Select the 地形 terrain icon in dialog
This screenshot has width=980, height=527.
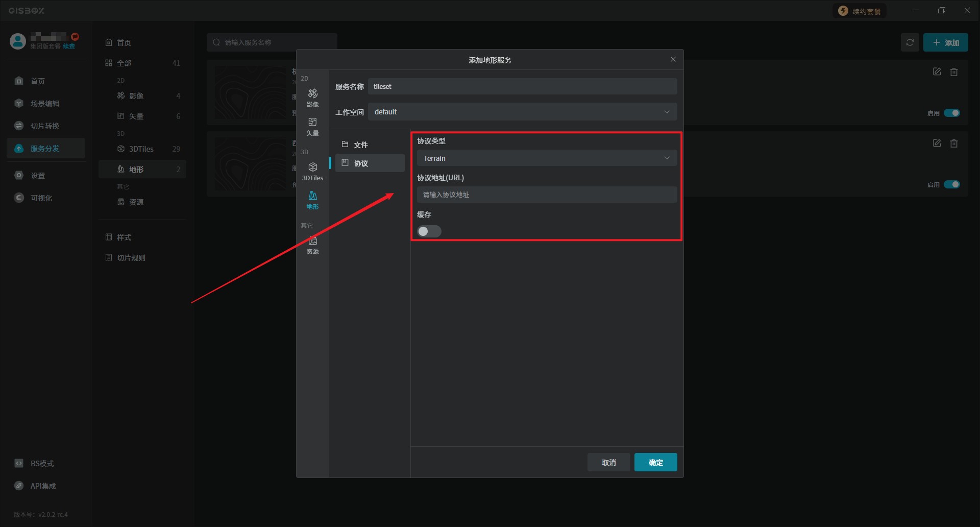click(312, 200)
